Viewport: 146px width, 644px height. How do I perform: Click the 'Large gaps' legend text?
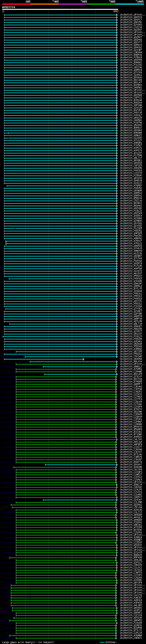click(10, 642)
